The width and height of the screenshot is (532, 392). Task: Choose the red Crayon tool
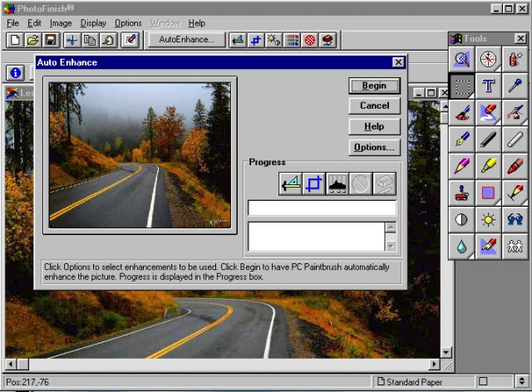click(515, 166)
